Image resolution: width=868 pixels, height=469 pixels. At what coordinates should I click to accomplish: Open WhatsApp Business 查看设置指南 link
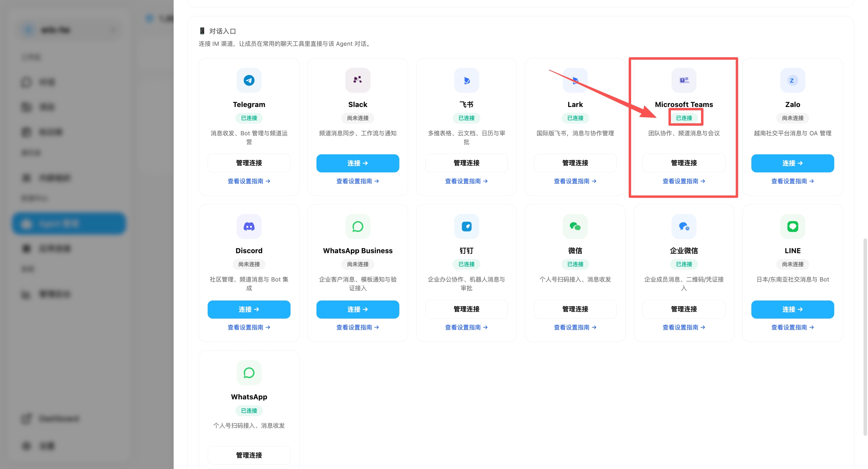(357, 328)
